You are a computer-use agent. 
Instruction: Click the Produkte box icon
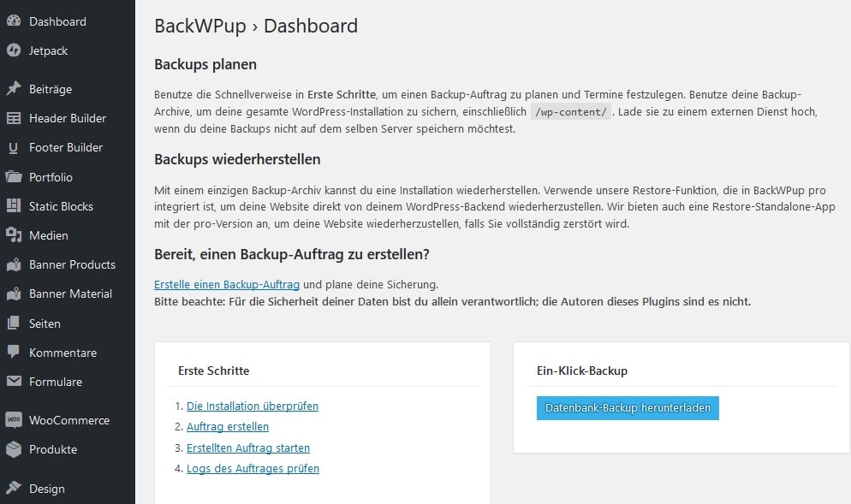coord(13,449)
